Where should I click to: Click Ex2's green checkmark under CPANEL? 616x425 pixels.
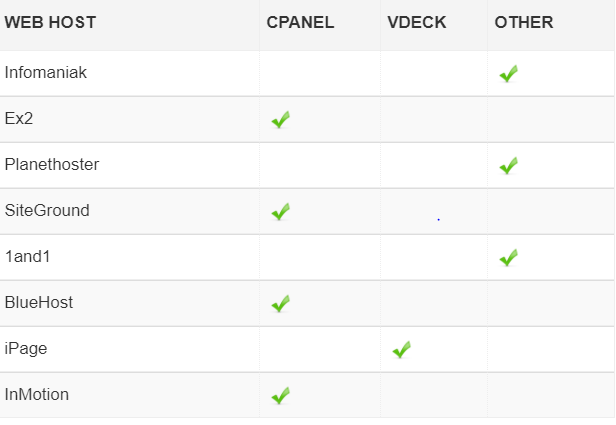[281, 120]
